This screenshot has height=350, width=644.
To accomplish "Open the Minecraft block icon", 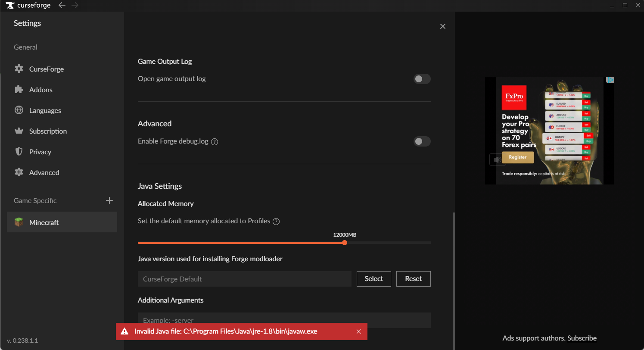I will [19, 222].
